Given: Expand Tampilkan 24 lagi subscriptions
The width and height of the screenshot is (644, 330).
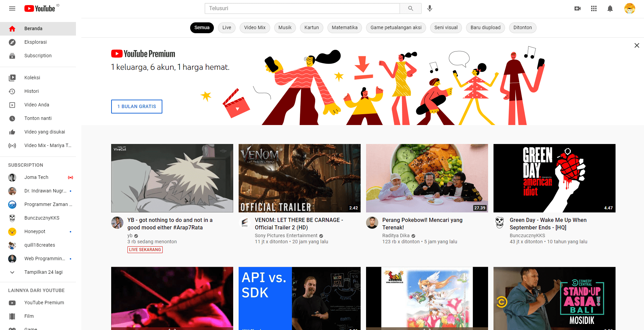Looking at the screenshot, I should click(x=38, y=272).
